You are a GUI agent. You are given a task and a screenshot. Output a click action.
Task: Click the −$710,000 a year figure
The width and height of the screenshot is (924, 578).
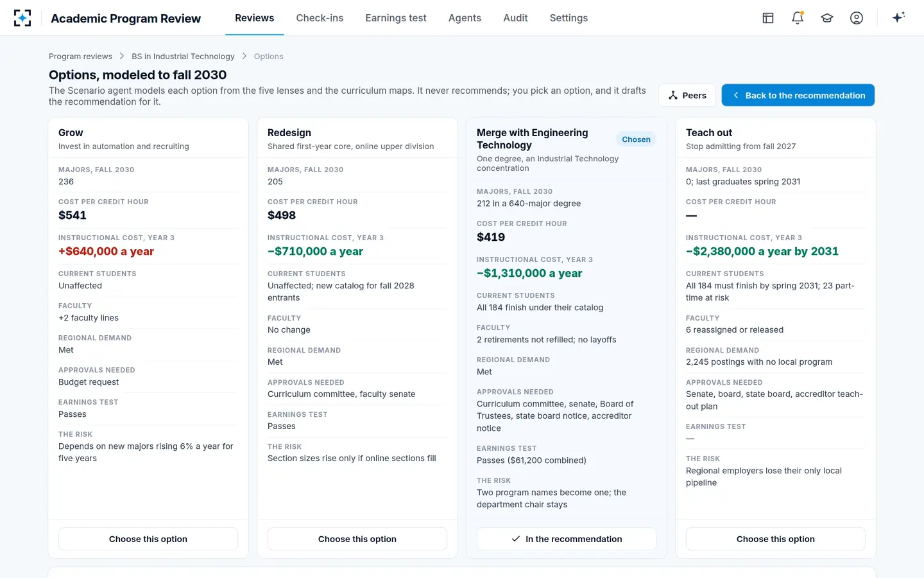315,251
